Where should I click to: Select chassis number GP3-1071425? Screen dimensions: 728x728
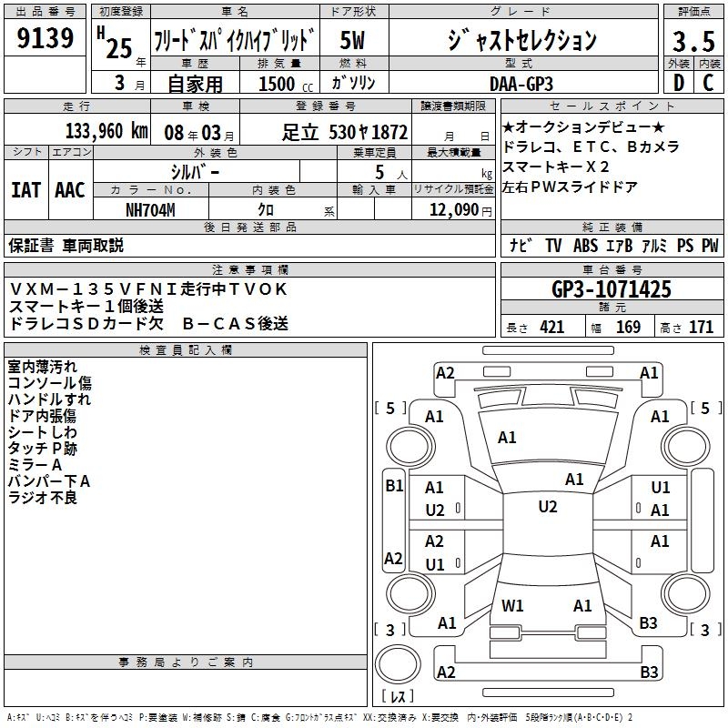(612, 289)
